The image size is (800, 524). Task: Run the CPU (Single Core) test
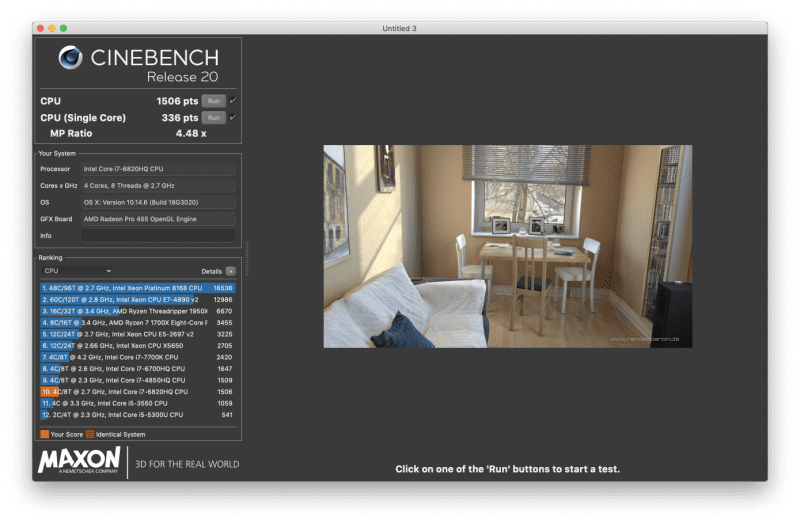(214, 118)
